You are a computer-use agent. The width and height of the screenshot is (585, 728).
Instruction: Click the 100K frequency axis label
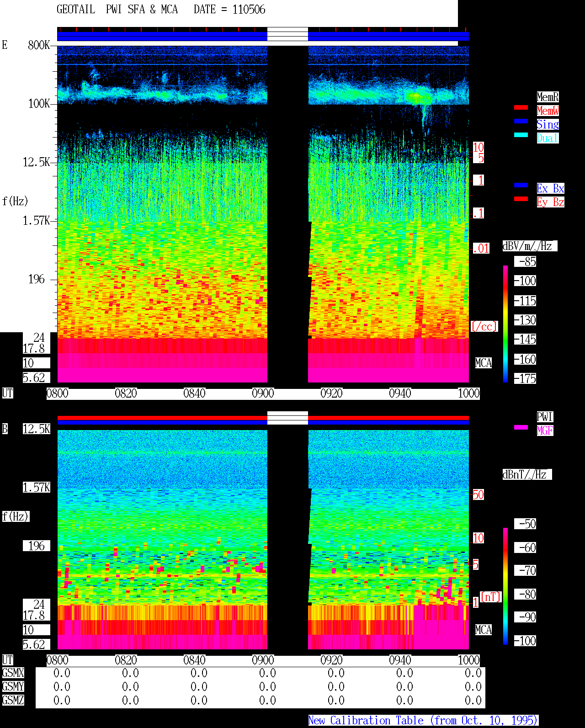(39, 103)
